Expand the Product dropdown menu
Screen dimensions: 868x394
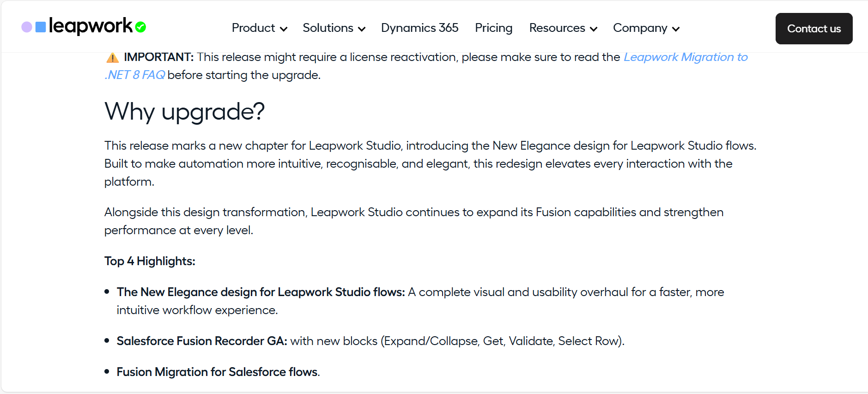point(259,28)
